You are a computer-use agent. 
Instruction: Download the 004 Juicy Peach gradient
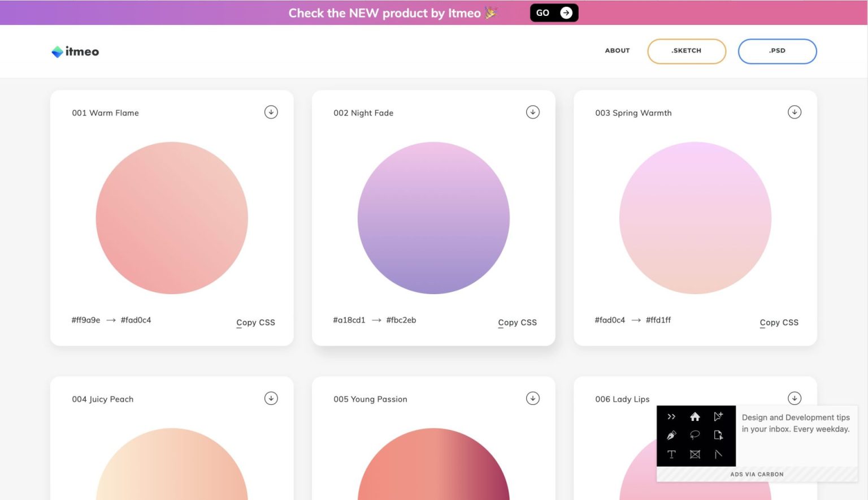(271, 398)
